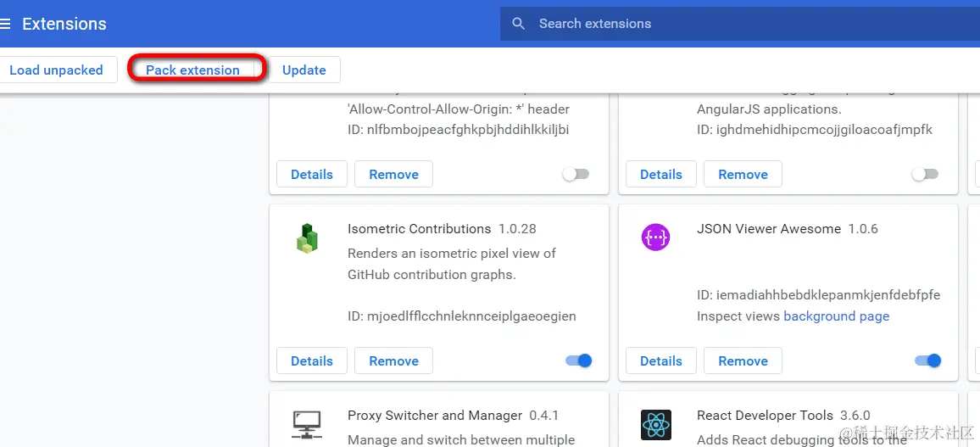This screenshot has height=447, width=980.
Task: Remove the AngularJS extension
Action: (x=743, y=175)
